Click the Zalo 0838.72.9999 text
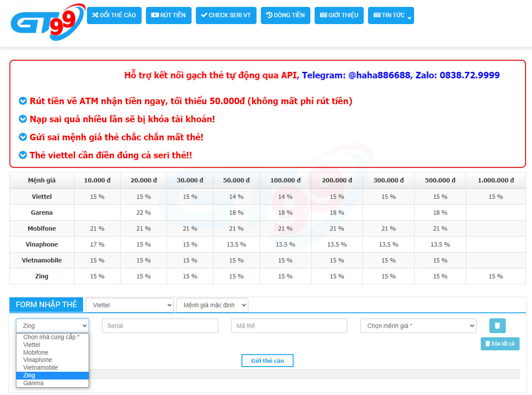 pyautogui.click(x=458, y=75)
